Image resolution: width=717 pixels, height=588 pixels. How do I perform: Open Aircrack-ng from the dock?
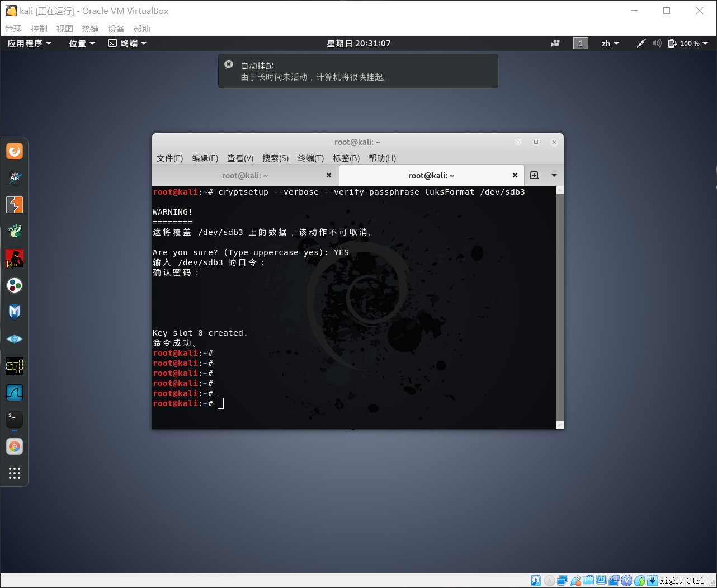coord(15,178)
